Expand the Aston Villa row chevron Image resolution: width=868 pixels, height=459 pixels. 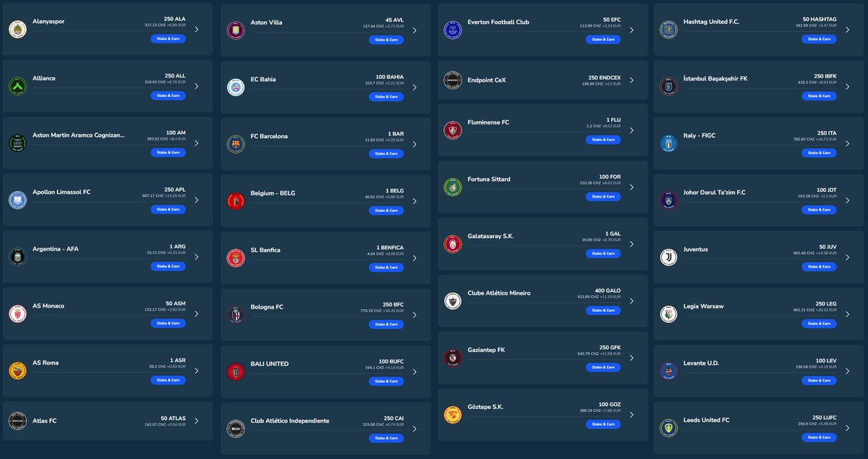[414, 30]
